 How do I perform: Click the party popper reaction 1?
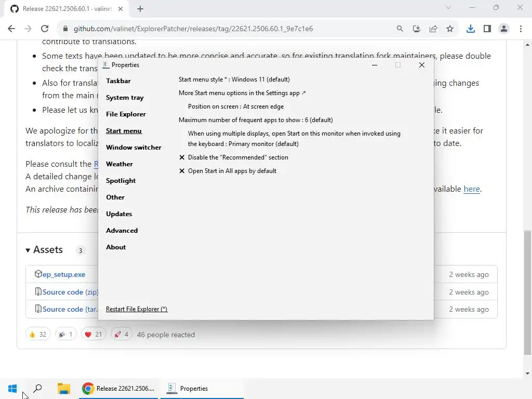click(65, 335)
